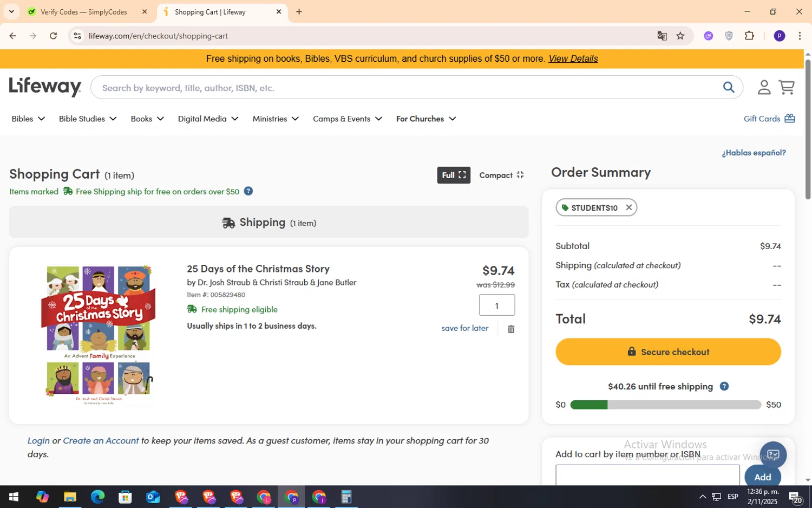Select the Shopping Cart Lifeway tab
Image resolution: width=812 pixels, height=508 pixels.
[211, 12]
